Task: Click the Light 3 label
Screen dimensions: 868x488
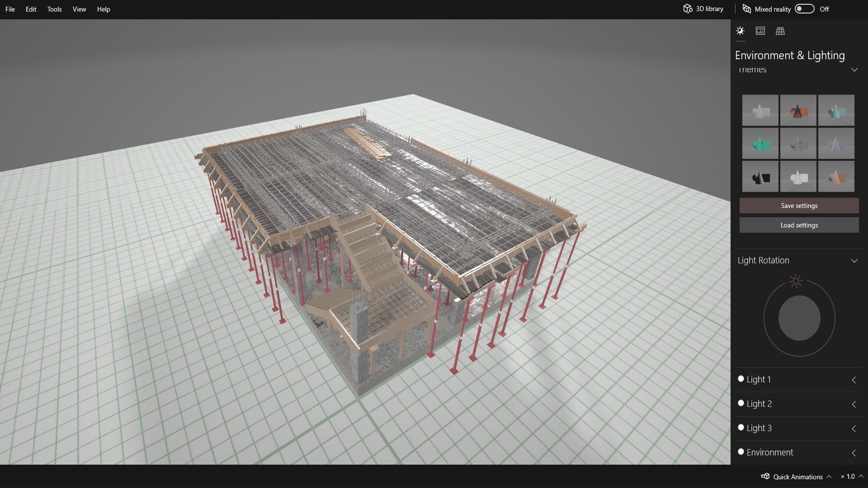Action: point(759,428)
